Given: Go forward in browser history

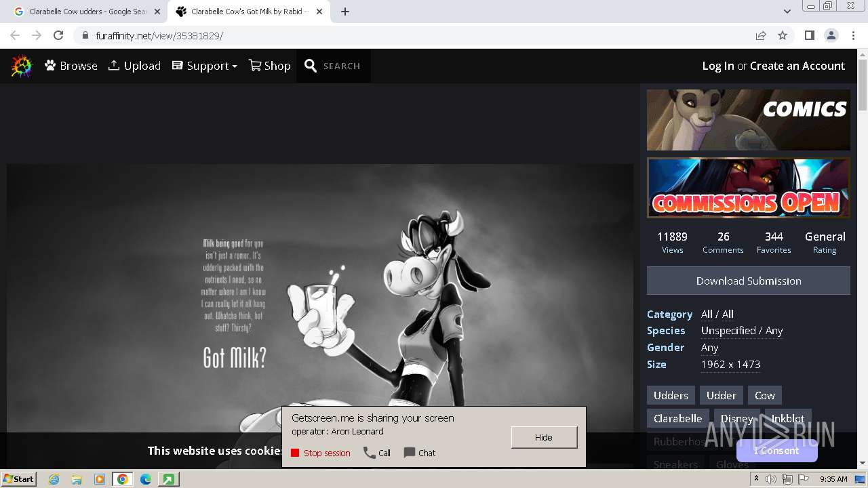Looking at the screenshot, I should coord(37,35).
